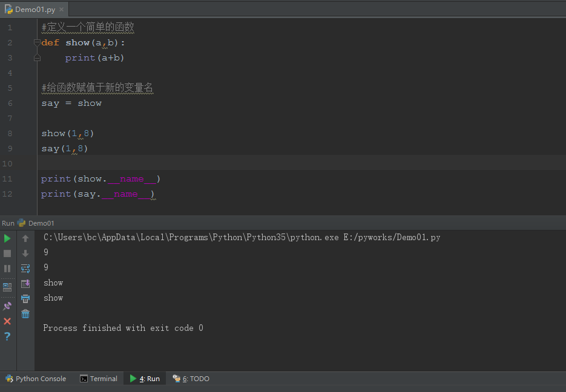Navigate down the stack trace

[25, 253]
